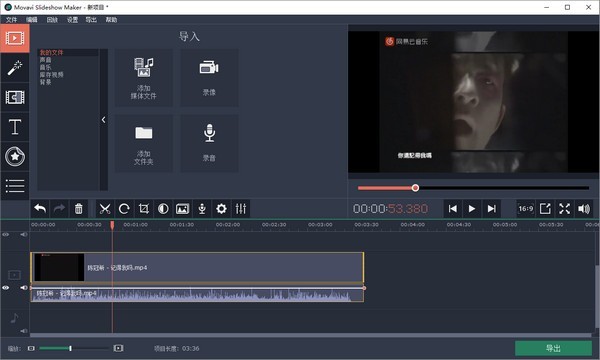Image resolution: width=600 pixels, height=360 pixels.
Task: Select 声音 in the category list
Action: coord(45,60)
